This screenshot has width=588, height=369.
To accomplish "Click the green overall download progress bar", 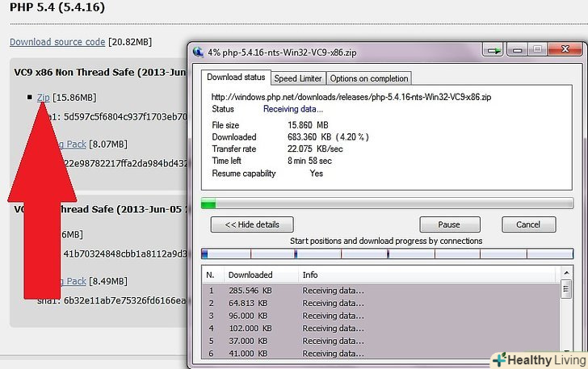I will coord(387,203).
